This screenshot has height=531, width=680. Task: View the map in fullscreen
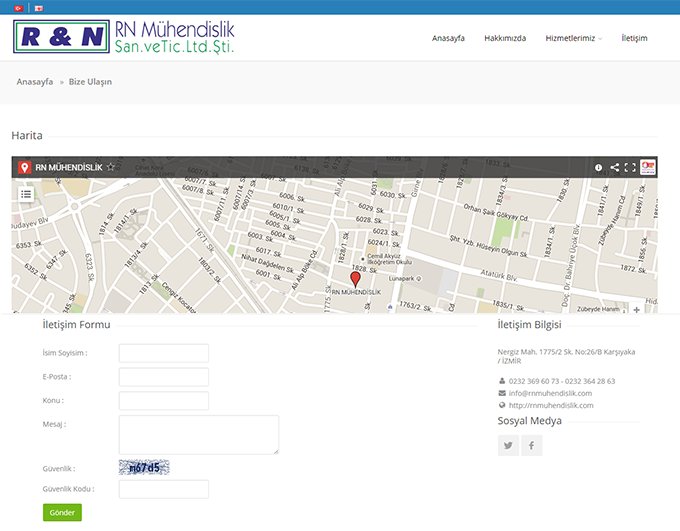(630, 167)
